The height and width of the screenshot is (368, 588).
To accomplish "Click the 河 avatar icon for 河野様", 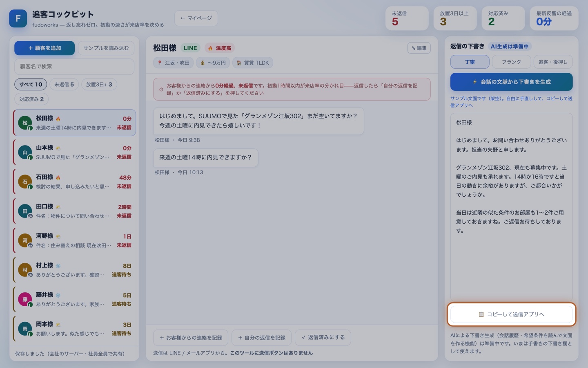I will (25, 240).
